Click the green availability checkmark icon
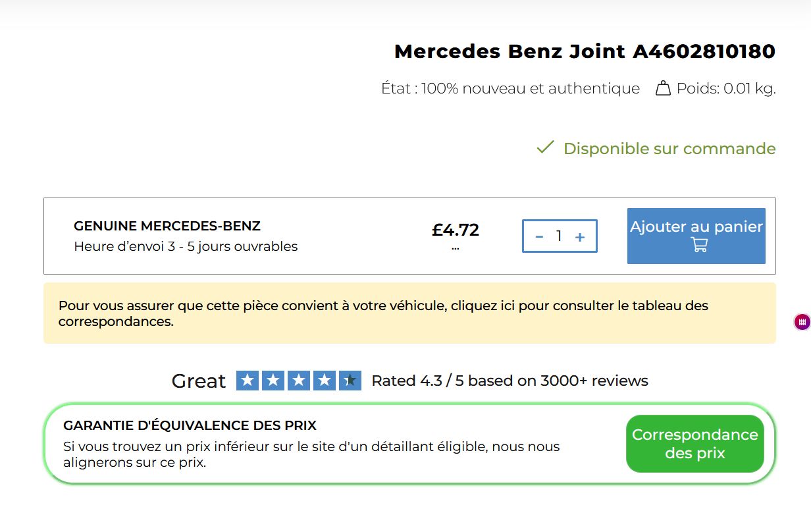 (545, 147)
